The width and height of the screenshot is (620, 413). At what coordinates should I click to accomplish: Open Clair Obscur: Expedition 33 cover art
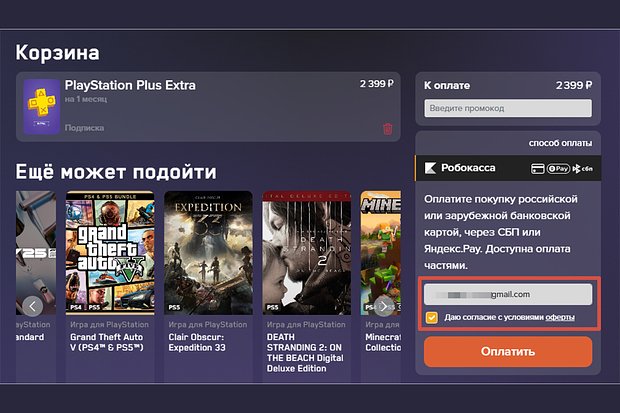pyautogui.click(x=208, y=253)
